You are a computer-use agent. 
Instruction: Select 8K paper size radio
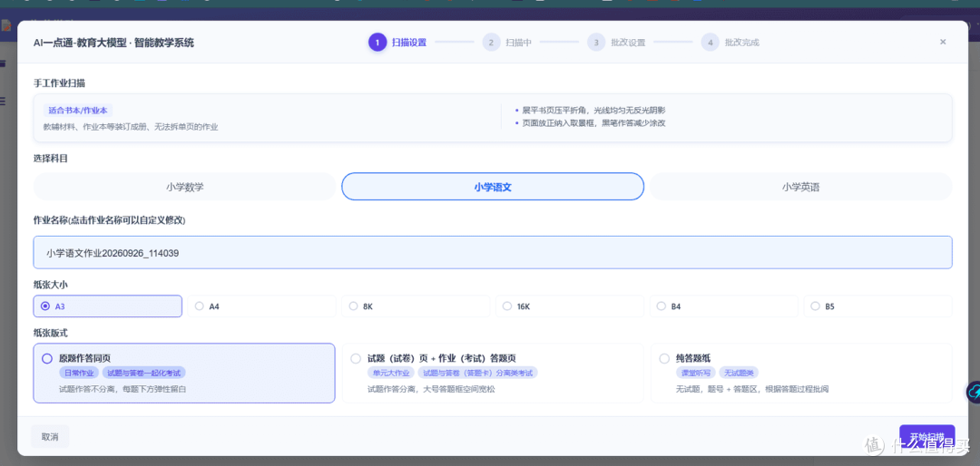[416, 306]
